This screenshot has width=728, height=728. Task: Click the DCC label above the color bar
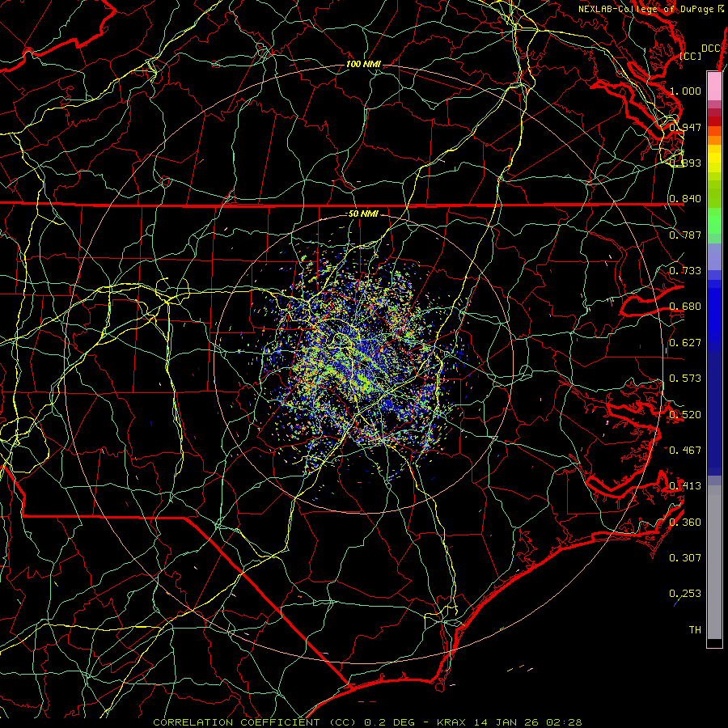coord(710,49)
